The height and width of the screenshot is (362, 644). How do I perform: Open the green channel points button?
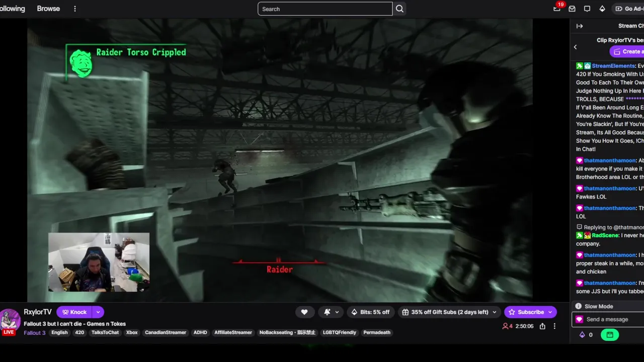click(609, 334)
